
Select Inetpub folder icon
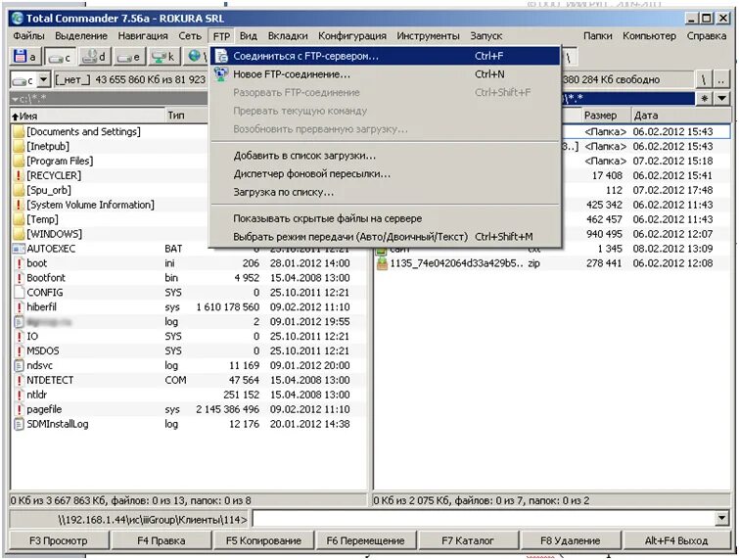(x=19, y=146)
